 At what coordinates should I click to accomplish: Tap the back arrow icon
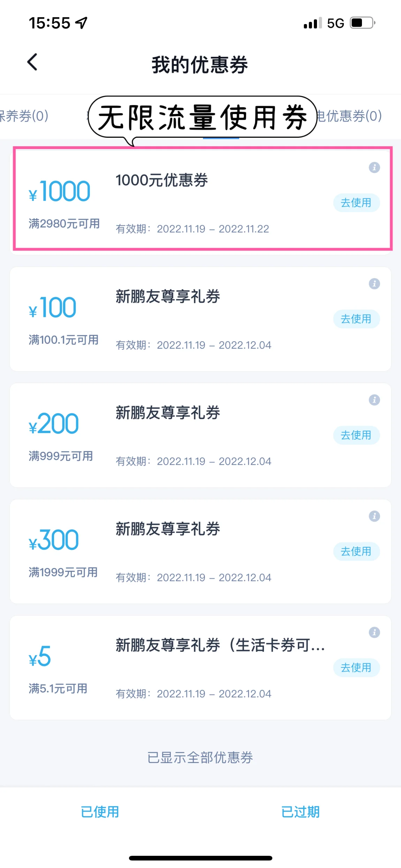click(32, 62)
